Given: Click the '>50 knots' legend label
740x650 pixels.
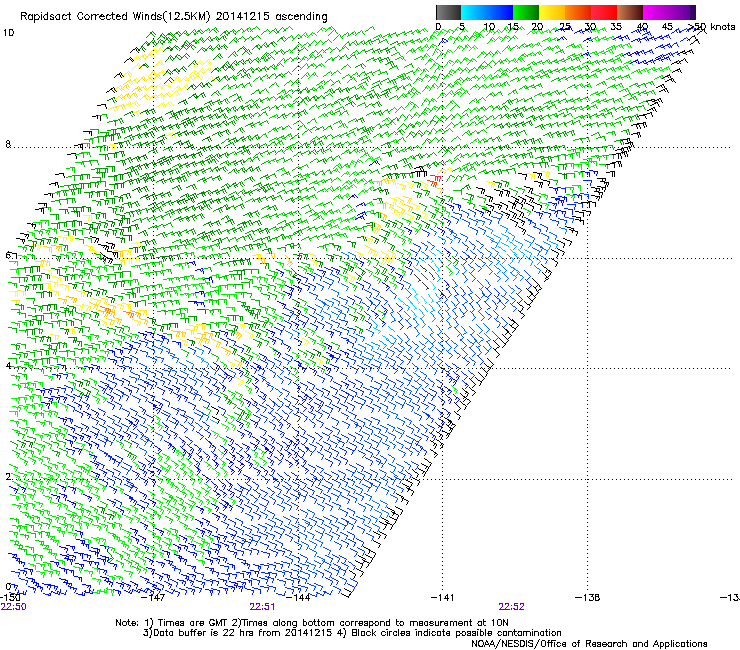Looking at the screenshot, I should coord(711,27).
